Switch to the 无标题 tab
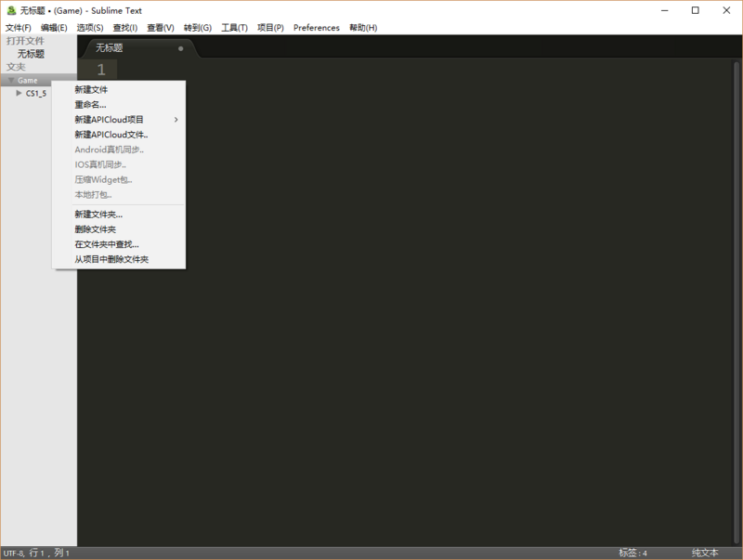743x560 pixels. click(x=140, y=48)
